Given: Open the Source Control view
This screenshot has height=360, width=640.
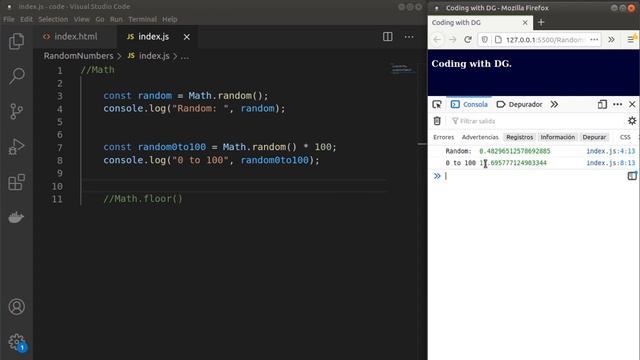Looking at the screenshot, I should coord(16,111).
